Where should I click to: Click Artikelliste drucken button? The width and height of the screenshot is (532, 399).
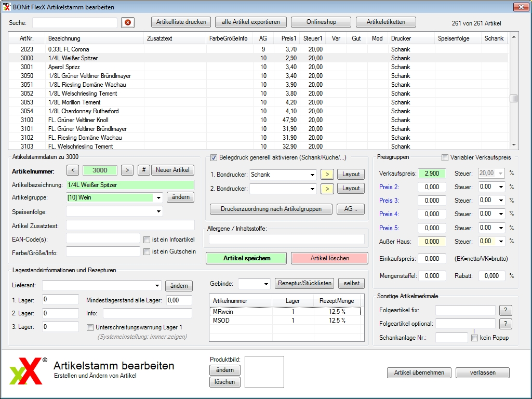pos(181,22)
